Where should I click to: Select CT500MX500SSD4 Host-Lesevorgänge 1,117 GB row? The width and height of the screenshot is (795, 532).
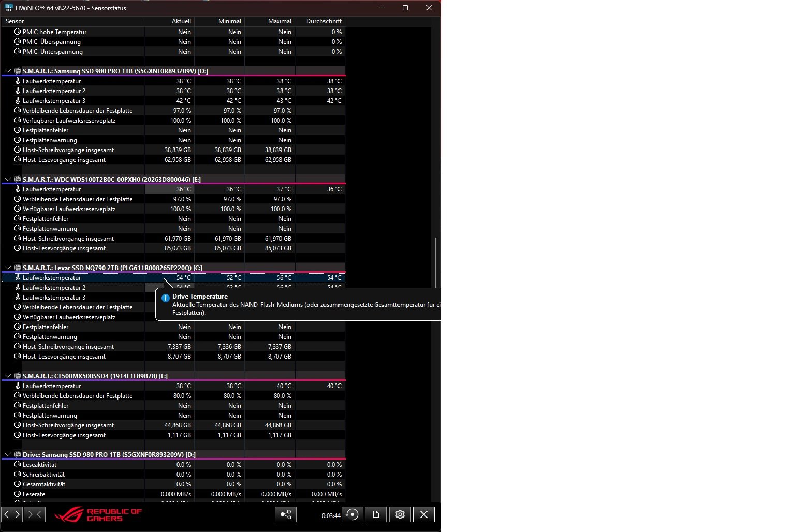pos(173,435)
